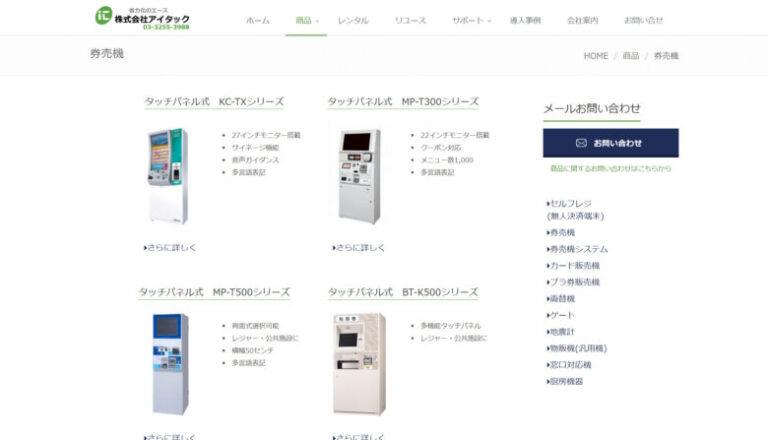Screen dimensions: 768x440
Task: Click the envelope icon on the contact button
Action: pyautogui.click(x=581, y=143)
